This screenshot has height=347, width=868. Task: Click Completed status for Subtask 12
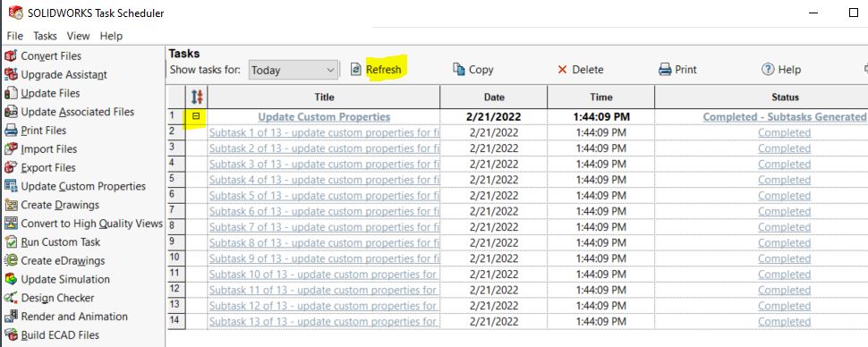(x=785, y=306)
